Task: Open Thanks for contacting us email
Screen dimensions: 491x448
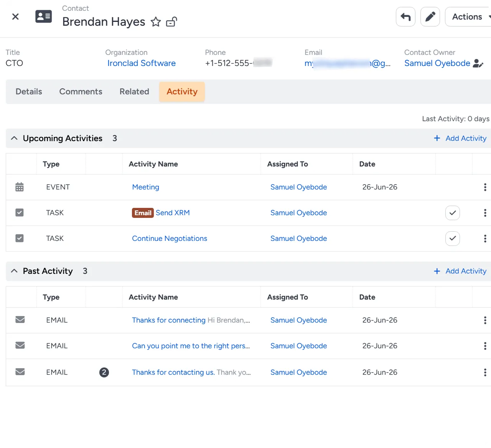Action: coord(173,372)
